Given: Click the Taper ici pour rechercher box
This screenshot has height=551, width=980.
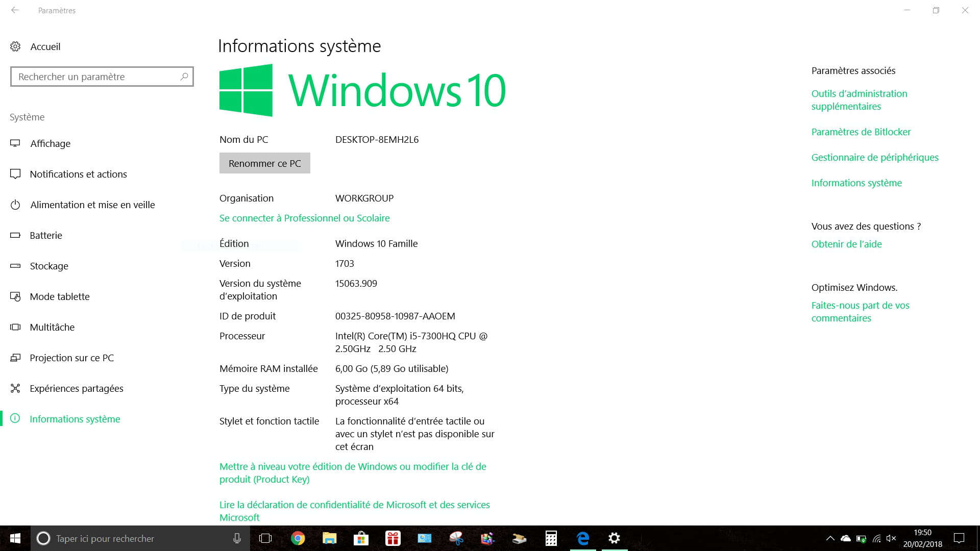Looking at the screenshot, I should [x=140, y=538].
